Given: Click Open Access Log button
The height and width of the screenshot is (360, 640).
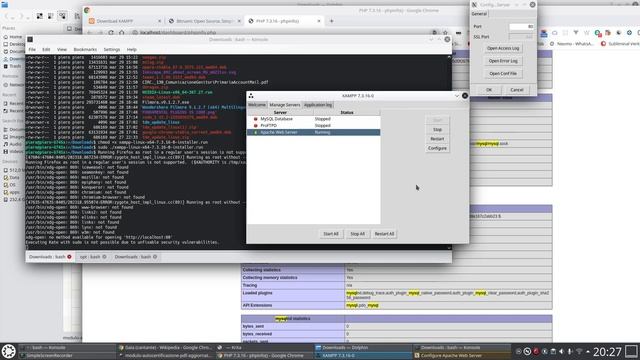Looking at the screenshot, I should (503, 48).
